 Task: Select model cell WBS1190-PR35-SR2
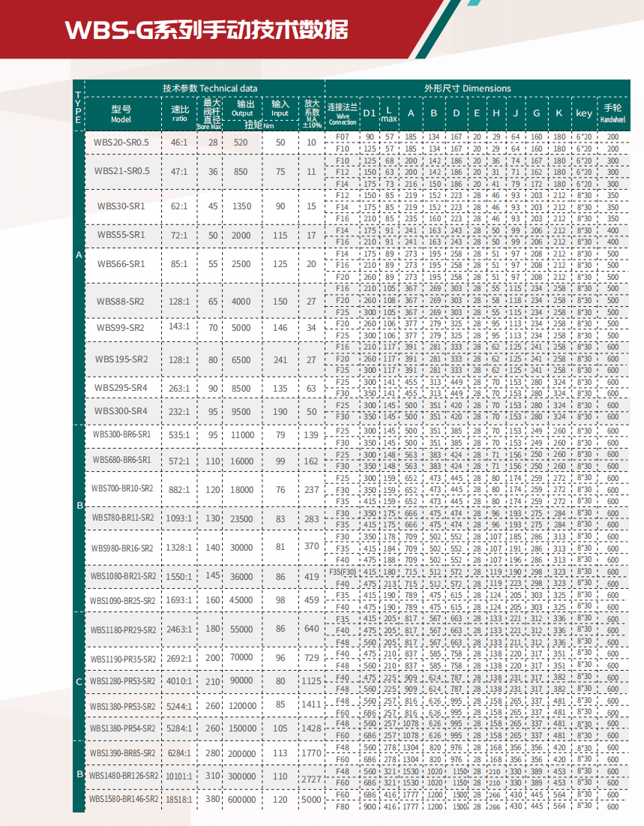(x=123, y=659)
